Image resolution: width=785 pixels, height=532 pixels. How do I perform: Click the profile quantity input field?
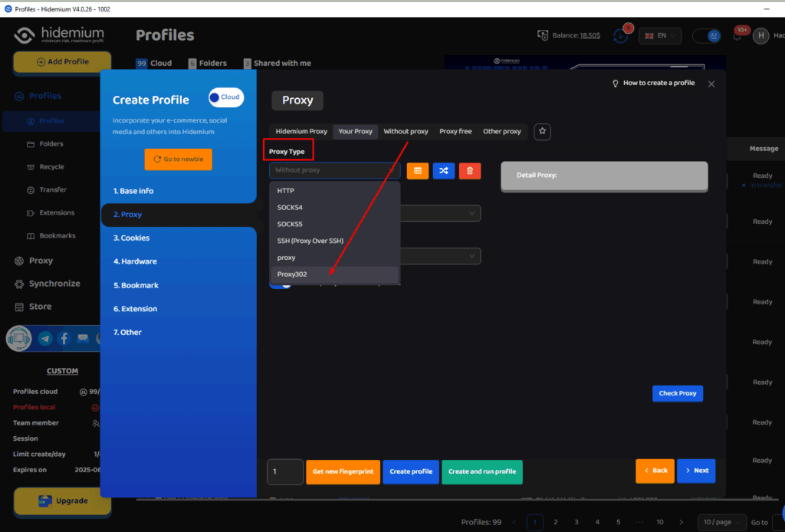(285, 472)
